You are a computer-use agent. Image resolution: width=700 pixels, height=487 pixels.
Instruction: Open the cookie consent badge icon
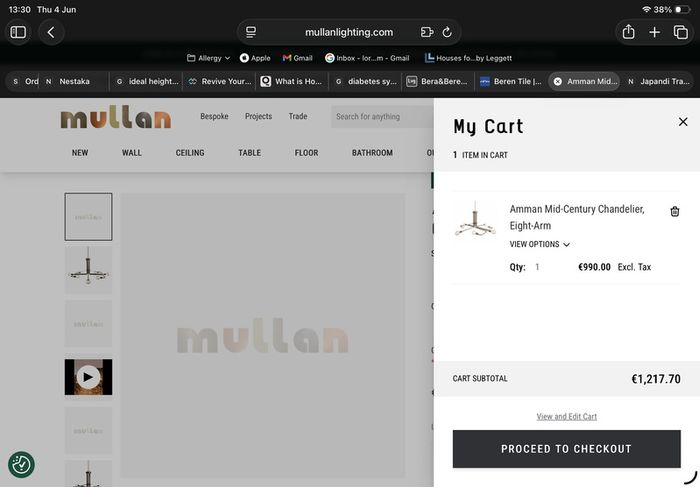coord(21,464)
